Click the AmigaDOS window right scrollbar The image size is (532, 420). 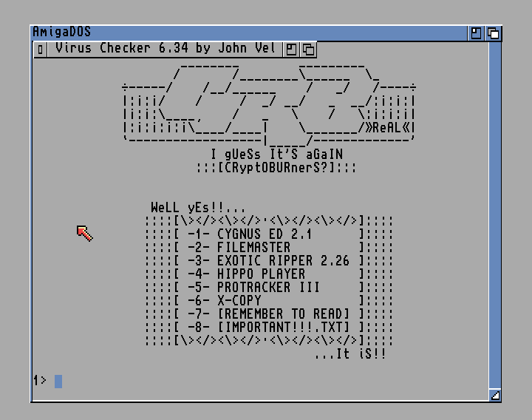point(495,215)
